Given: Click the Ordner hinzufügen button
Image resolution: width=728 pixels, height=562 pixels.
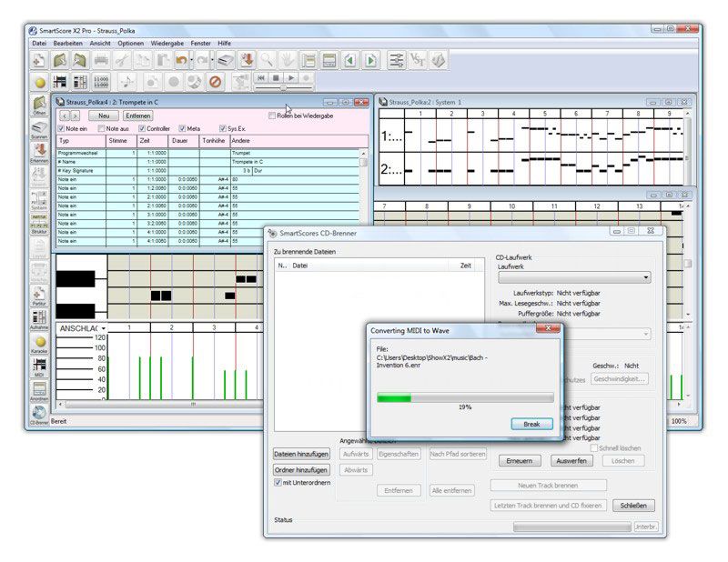Looking at the screenshot, I should click(x=301, y=470).
